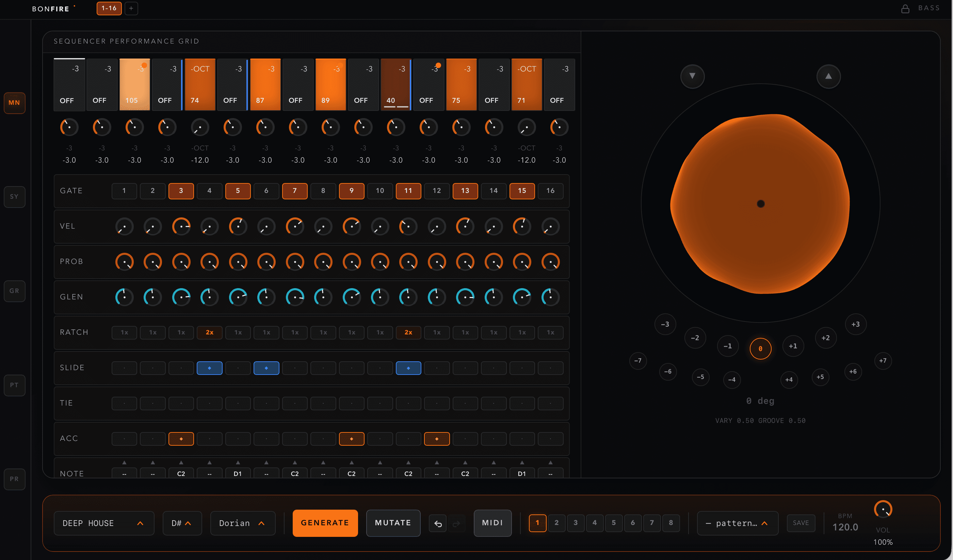Open NOTE step 13 C2 selector

[465, 473]
